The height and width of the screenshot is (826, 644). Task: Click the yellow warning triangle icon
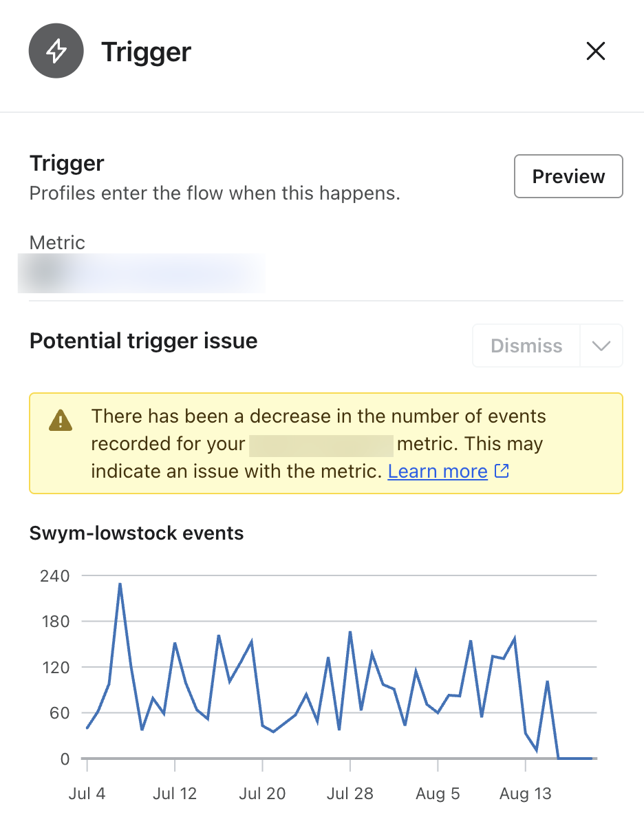(x=61, y=419)
